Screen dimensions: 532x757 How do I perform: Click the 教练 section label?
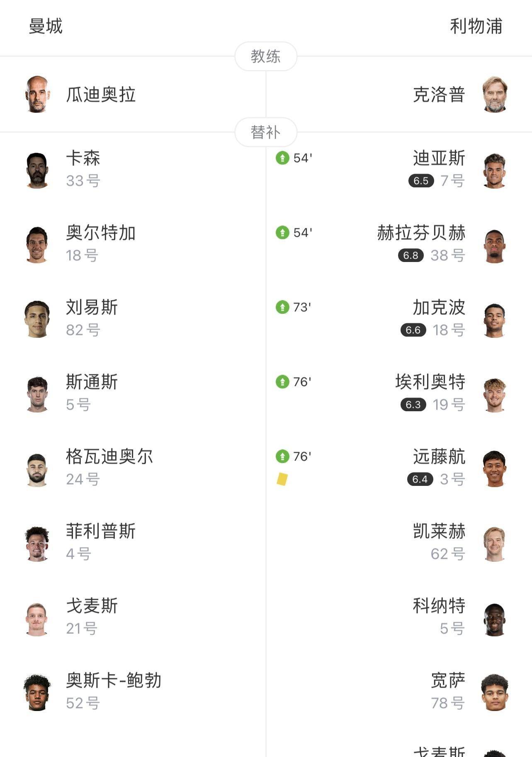266,56
